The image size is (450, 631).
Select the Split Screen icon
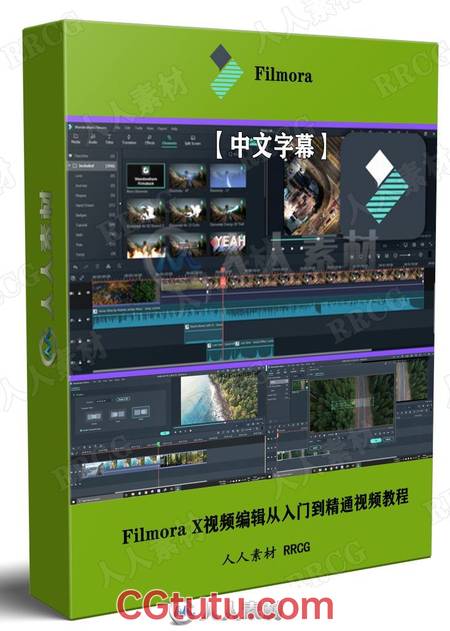click(192, 141)
